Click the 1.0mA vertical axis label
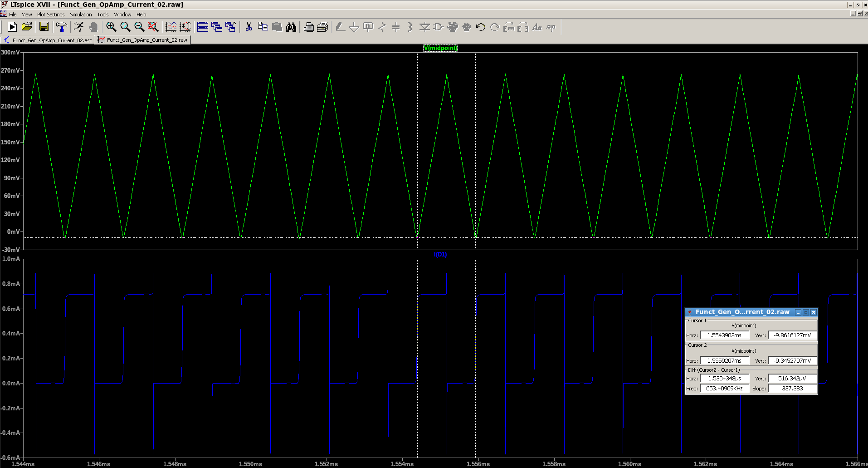This screenshot has height=468, width=868. (11, 259)
